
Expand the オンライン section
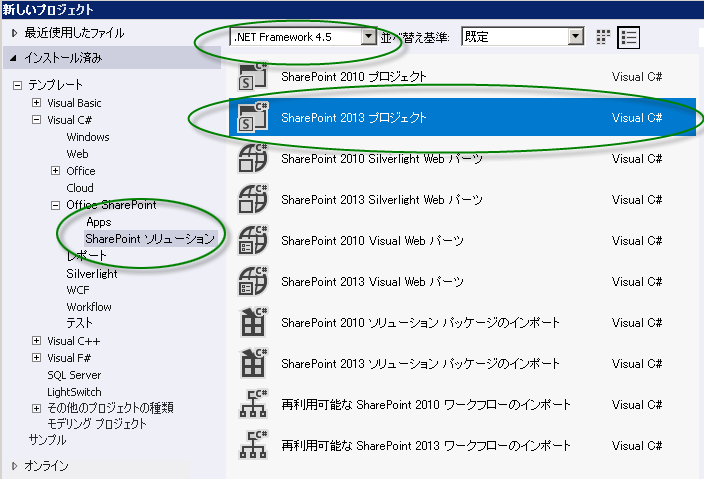point(14,466)
